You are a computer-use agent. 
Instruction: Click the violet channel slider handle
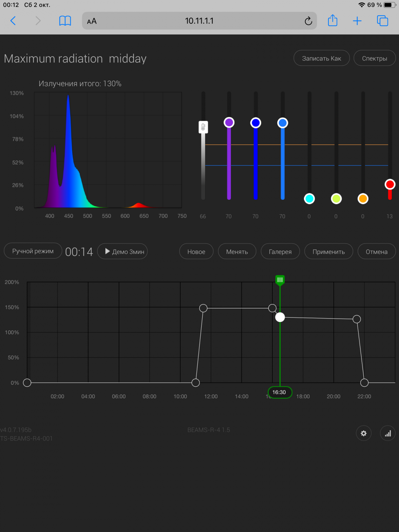(x=229, y=123)
